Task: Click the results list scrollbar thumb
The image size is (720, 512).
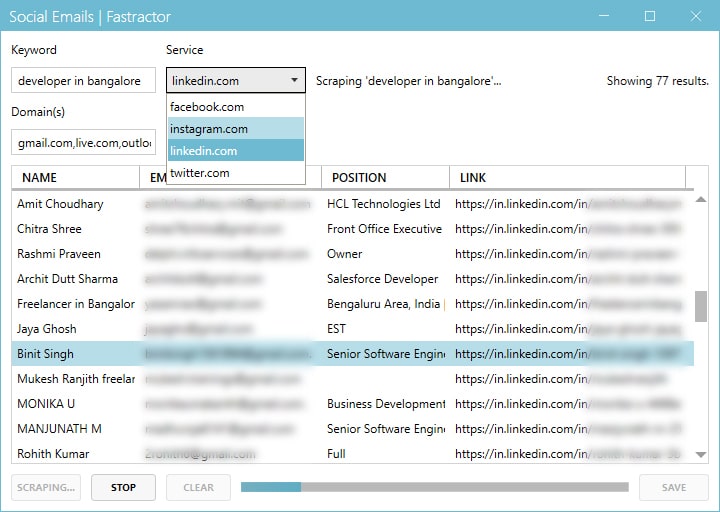Action: (701, 306)
